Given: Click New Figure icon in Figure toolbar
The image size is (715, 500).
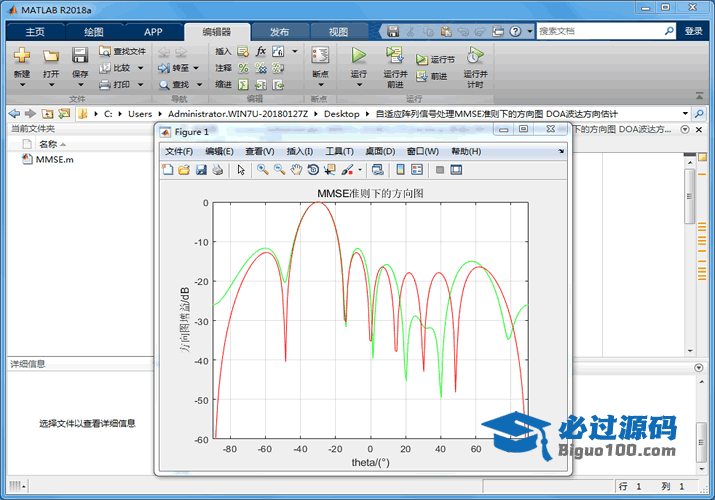Looking at the screenshot, I should tap(167, 170).
